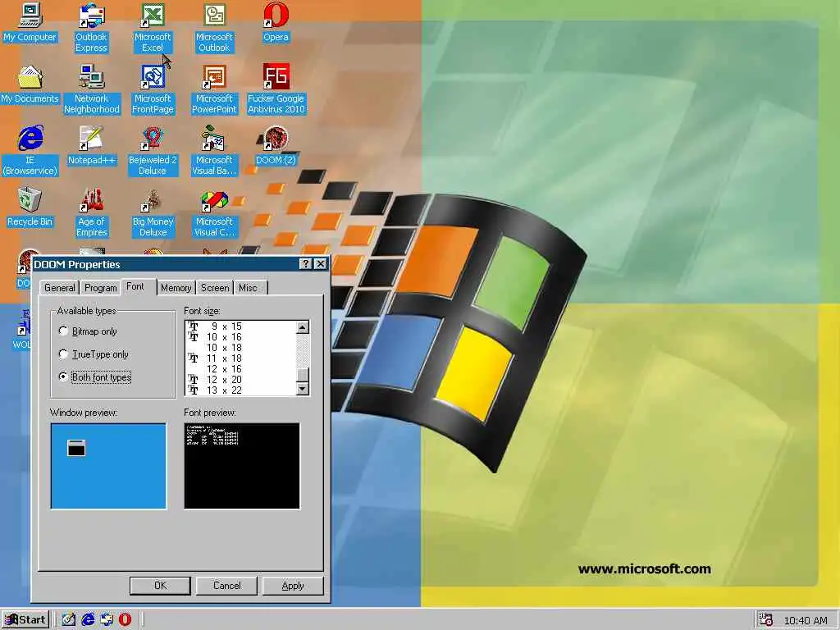Click the OK button
The image size is (840, 630).
(160, 586)
